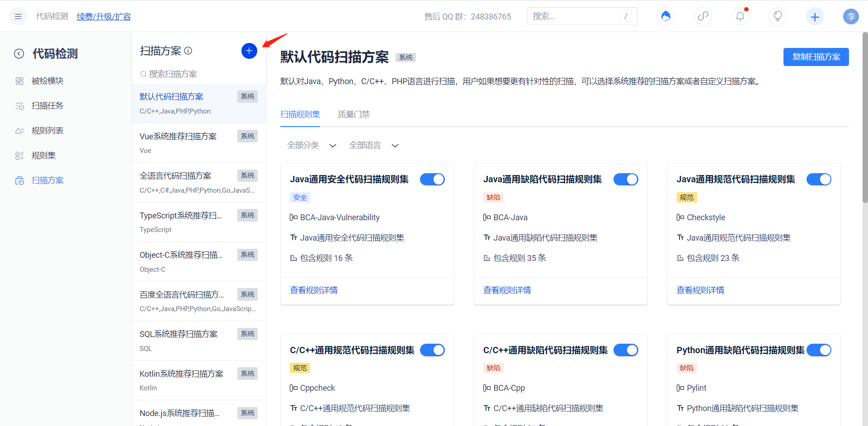The image size is (868, 426).
Task: Click the 扫描方案 sidebar icon
Action: tap(19, 180)
